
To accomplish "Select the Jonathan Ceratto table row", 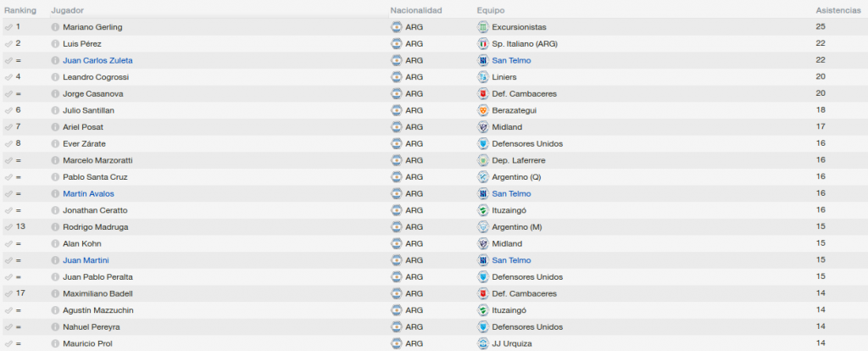I will point(434,210).
